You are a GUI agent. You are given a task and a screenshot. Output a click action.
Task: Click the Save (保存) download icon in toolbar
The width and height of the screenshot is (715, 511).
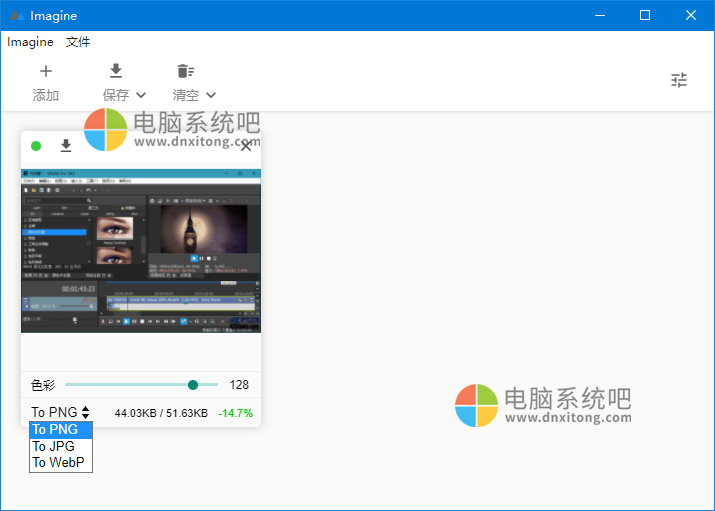tap(116, 71)
